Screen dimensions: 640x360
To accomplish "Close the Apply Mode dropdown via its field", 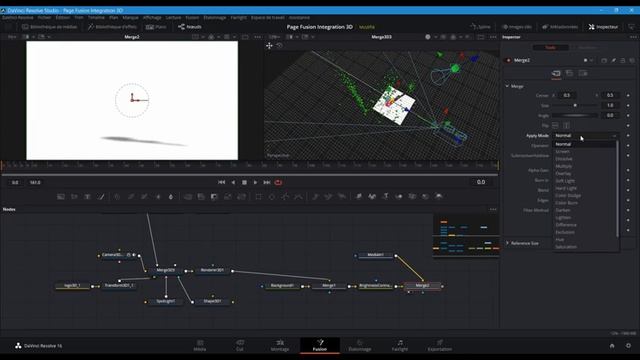I will coord(585,136).
